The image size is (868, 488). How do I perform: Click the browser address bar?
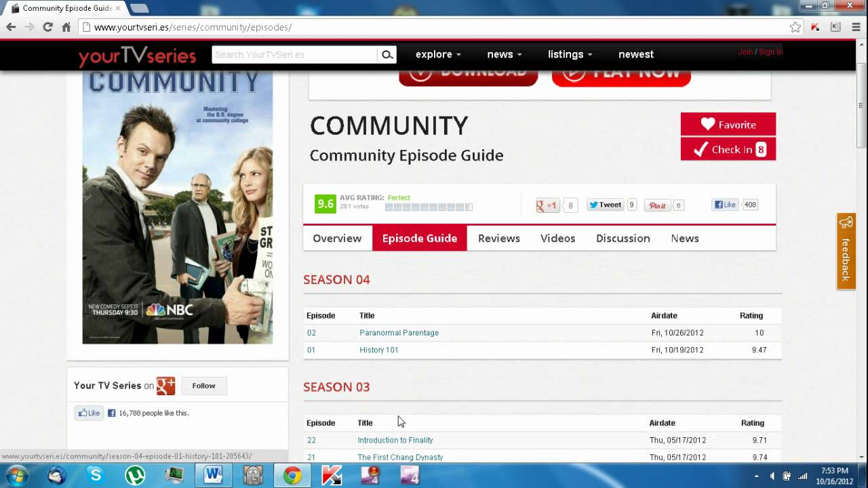pyautogui.click(x=434, y=27)
